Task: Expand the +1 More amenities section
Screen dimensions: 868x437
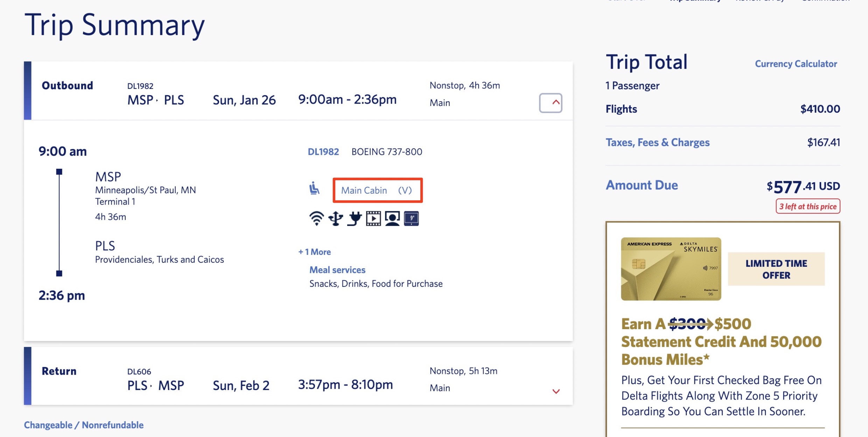Action: pos(314,251)
